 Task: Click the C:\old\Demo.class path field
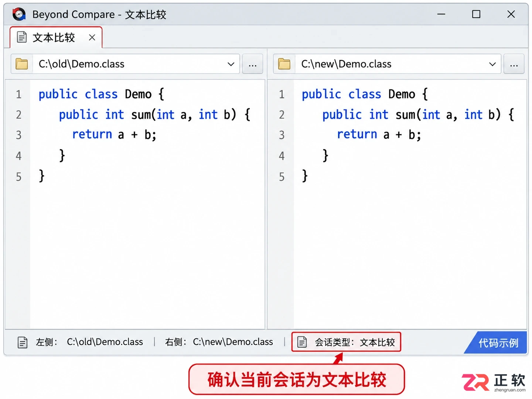(126, 64)
